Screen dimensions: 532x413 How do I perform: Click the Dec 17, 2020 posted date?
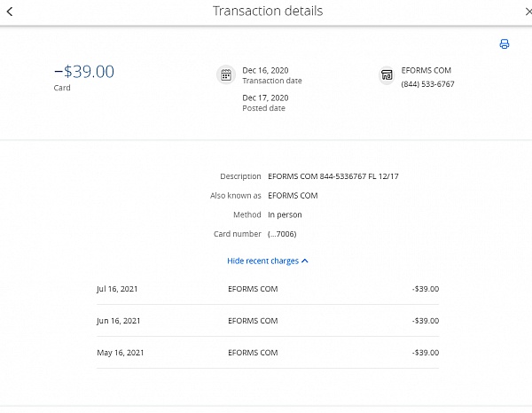tap(265, 97)
